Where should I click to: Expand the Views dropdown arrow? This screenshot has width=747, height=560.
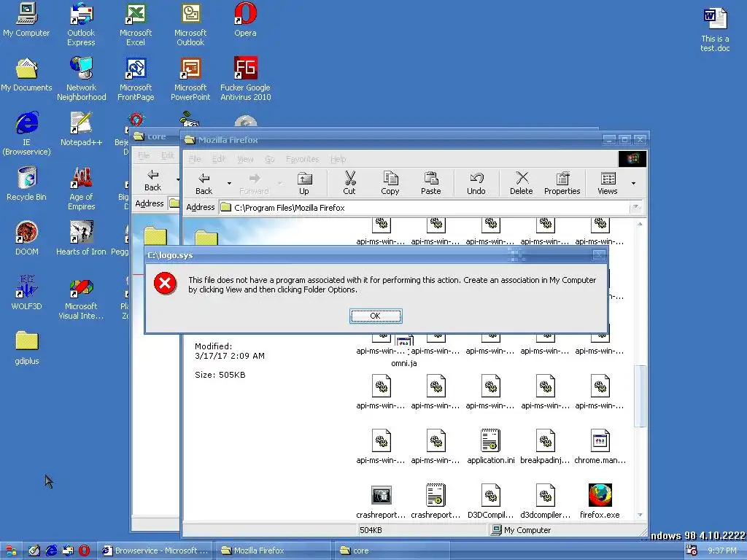(633, 183)
